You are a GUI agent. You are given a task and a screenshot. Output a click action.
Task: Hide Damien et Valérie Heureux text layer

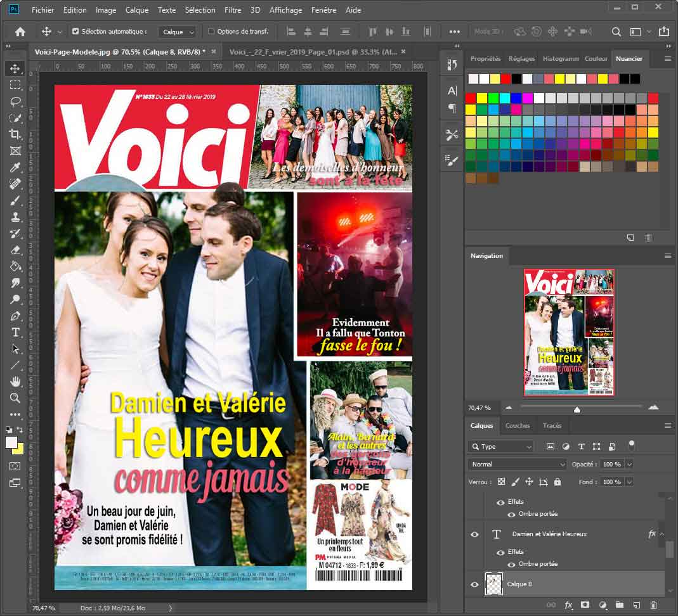474,534
